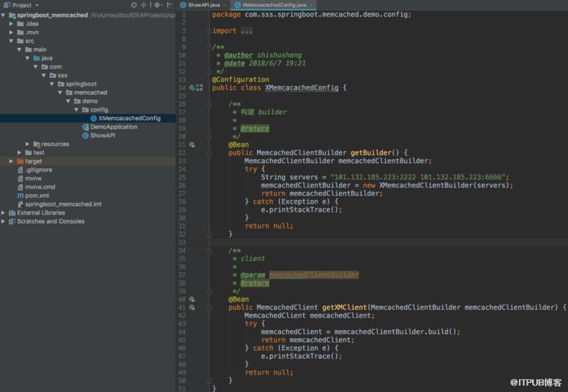
Task: Collapse the src folder
Action: (x=11, y=41)
